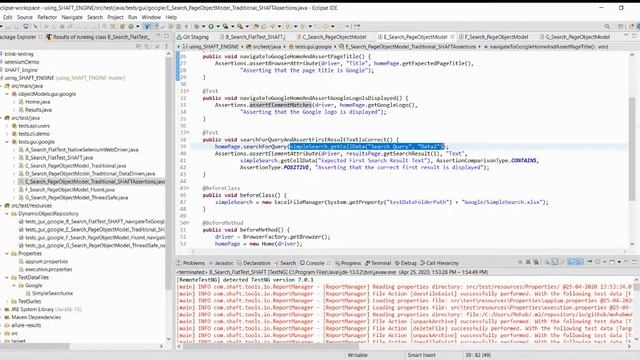Open the Window menu
The width and height of the screenshot is (640, 360).
pos(151,17)
